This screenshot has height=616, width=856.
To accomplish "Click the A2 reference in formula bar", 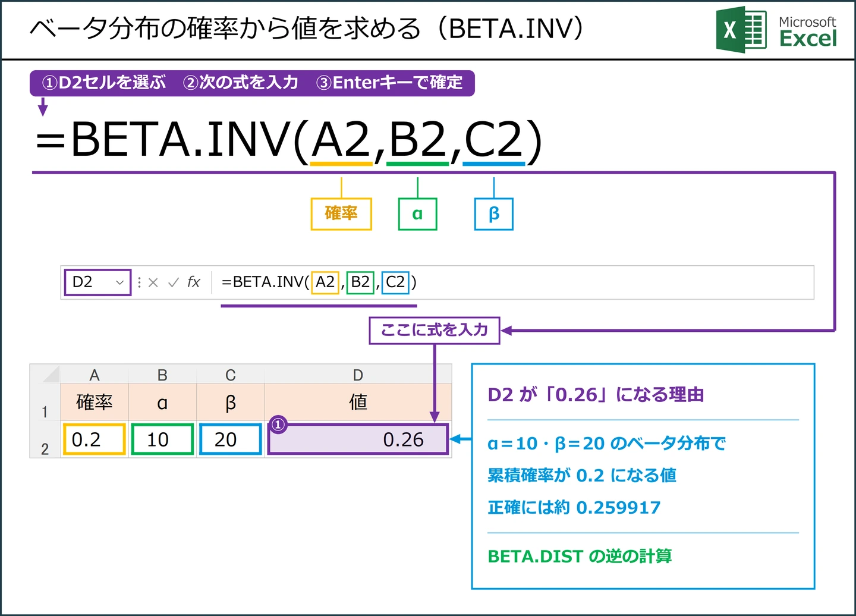I will click(x=325, y=282).
